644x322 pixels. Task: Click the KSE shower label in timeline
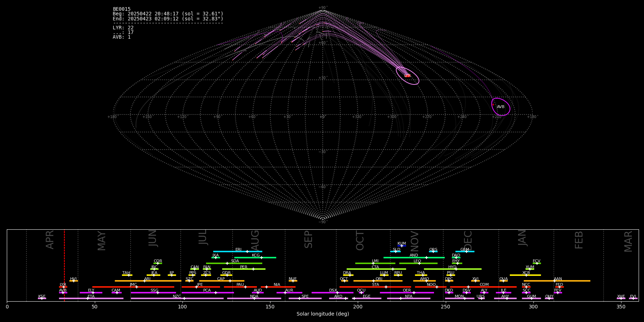pos(42,297)
